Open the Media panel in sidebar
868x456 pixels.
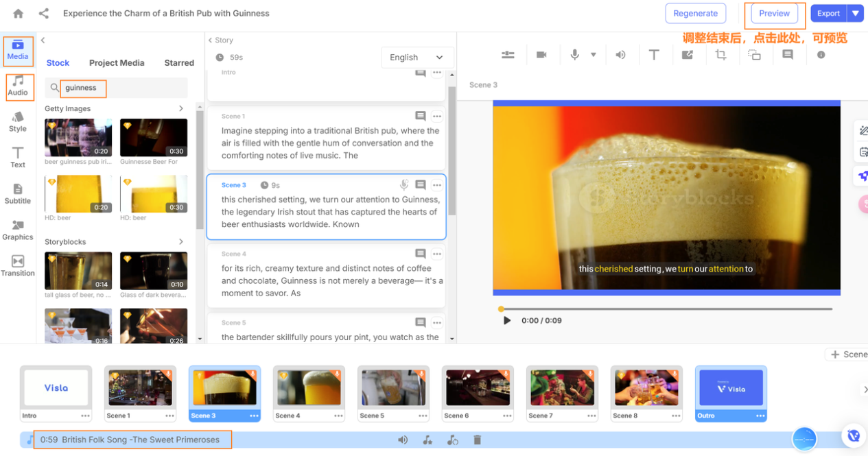point(18,51)
